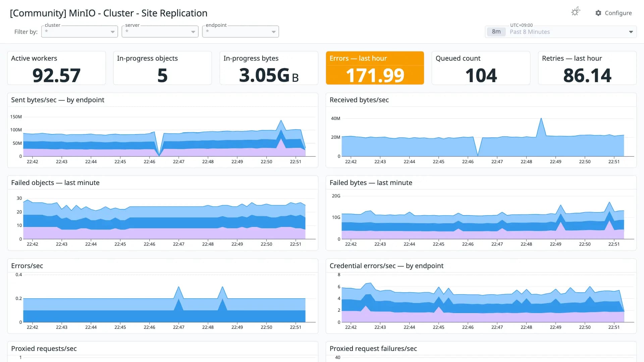Click the dashboard title MinIO Cluster Site Replication
The width and height of the screenshot is (644, 362).
tap(109, 13)
